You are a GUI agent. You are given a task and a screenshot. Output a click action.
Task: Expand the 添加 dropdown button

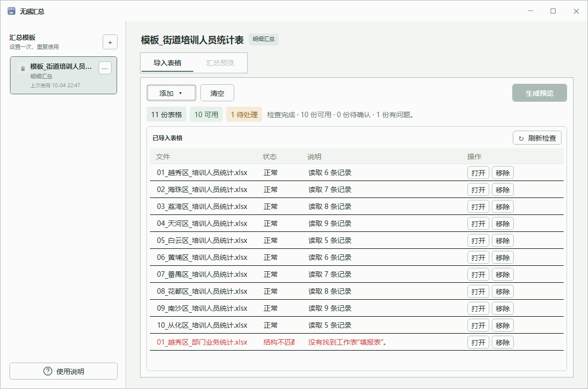pyautogui.click(x=171, y=93)
